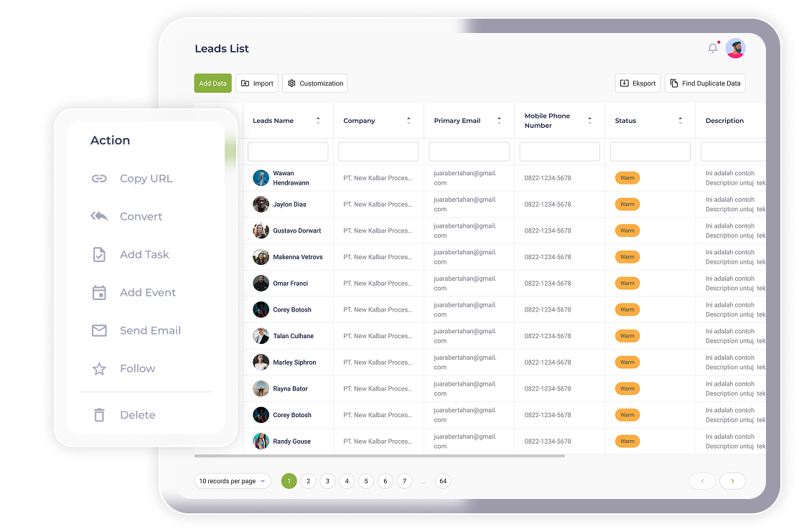Click the notification bell icon
The width and height of the screenshot is (799, 532).
point(712,48)
